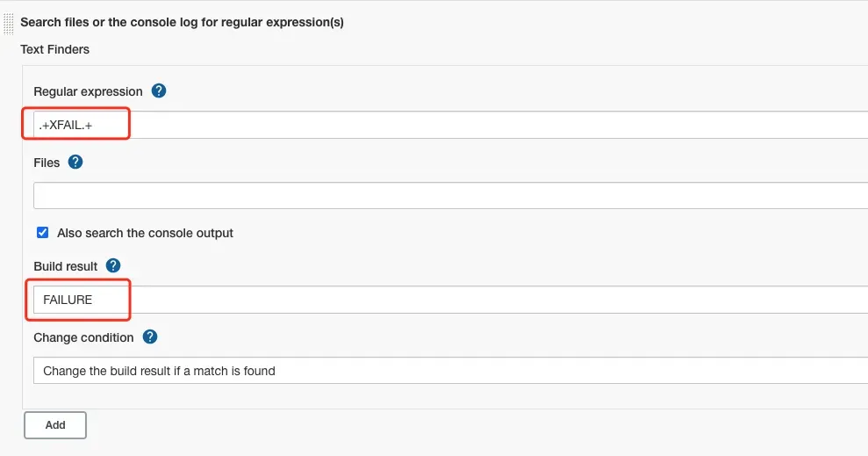Click the 'Regular expression' field label
The image size is (868, 456).
(88, 91)
